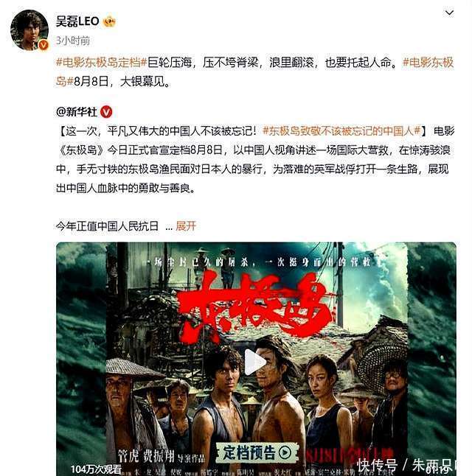Click the crown membership badge icon
The image size is (472, 476).
tap(109, 21)
